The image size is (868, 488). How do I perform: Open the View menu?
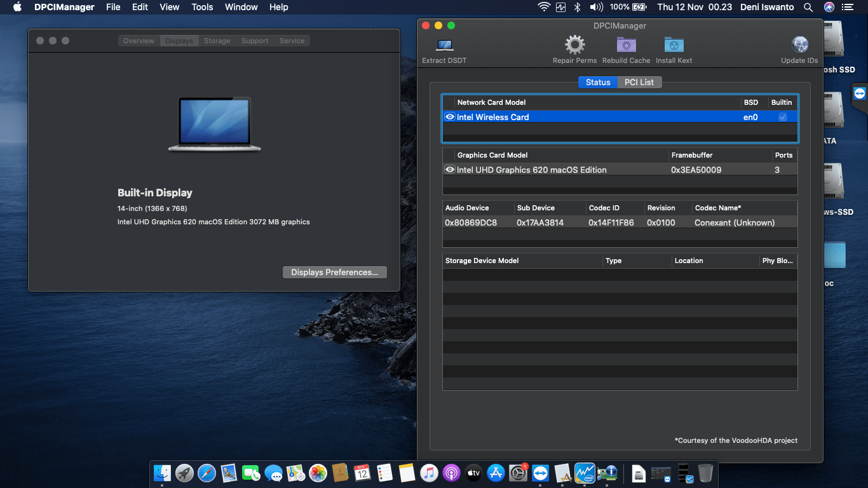pos(169,7)
